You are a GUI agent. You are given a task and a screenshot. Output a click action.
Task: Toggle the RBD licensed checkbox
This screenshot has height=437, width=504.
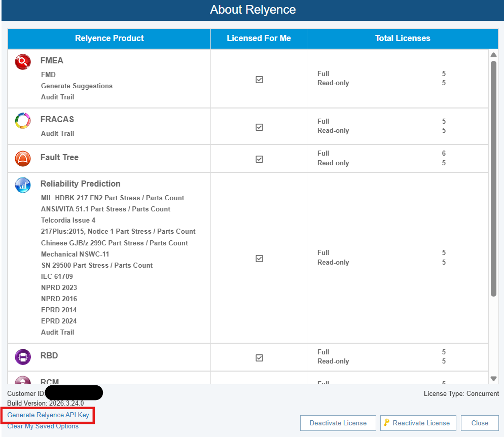[x=259, y=358]
